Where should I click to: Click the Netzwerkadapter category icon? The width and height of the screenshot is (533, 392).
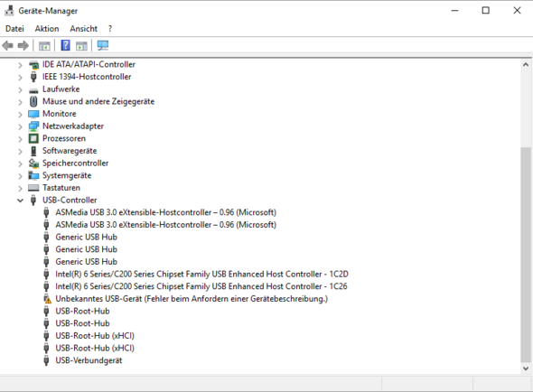[33, 126]
